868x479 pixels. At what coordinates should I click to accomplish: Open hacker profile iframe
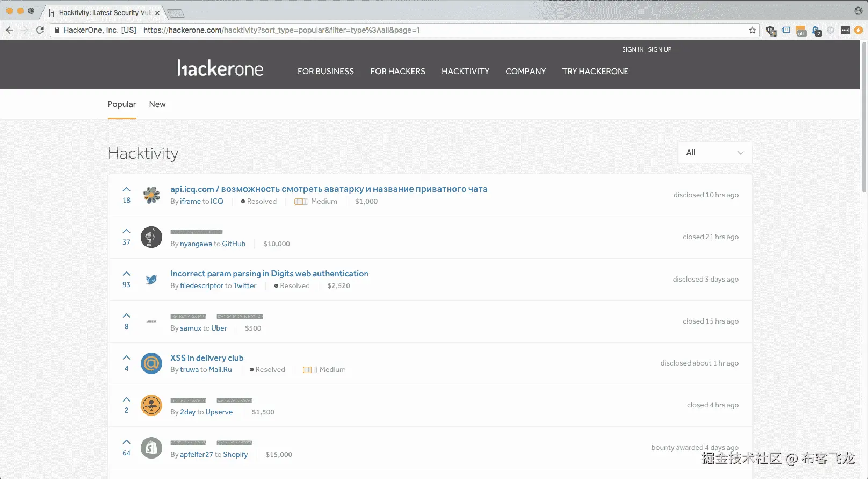click(190, 202)
